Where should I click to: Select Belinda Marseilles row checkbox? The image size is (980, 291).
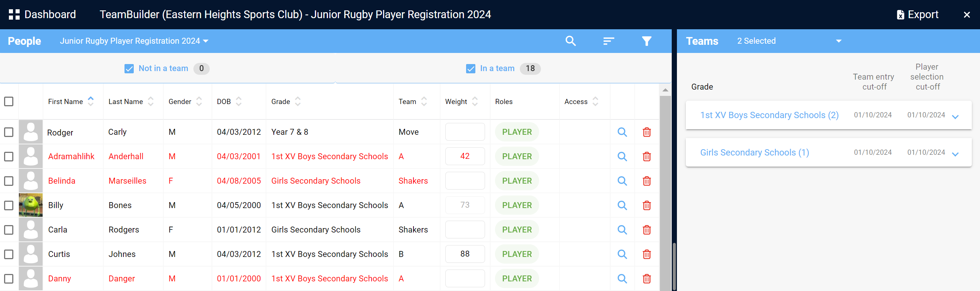tap(9, 181)
